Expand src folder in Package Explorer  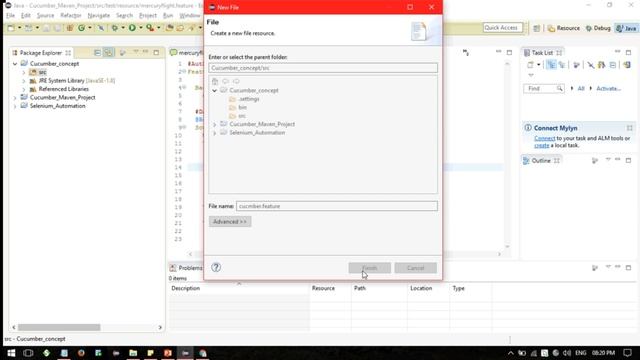pos(24,72)
